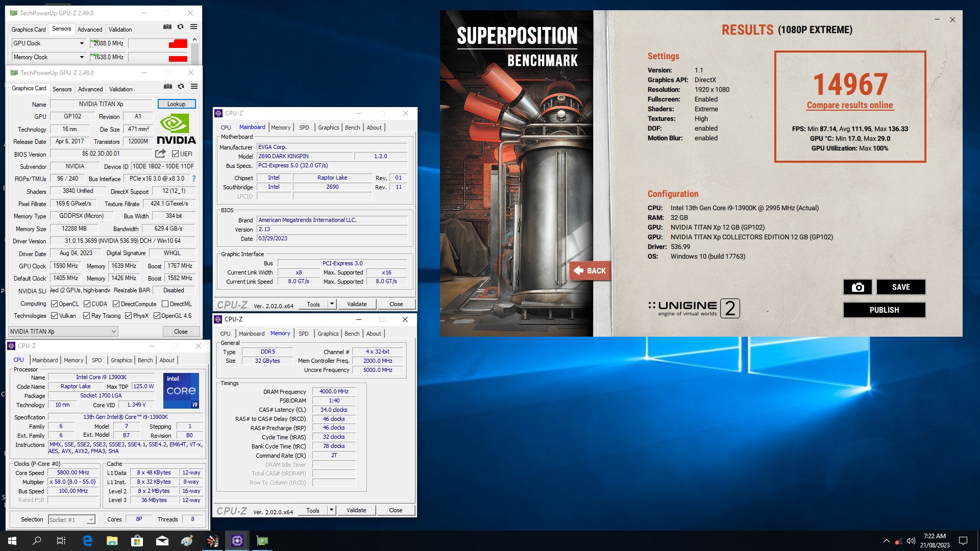Click the Memory Clock sensor graph

(x=159, y=57)
